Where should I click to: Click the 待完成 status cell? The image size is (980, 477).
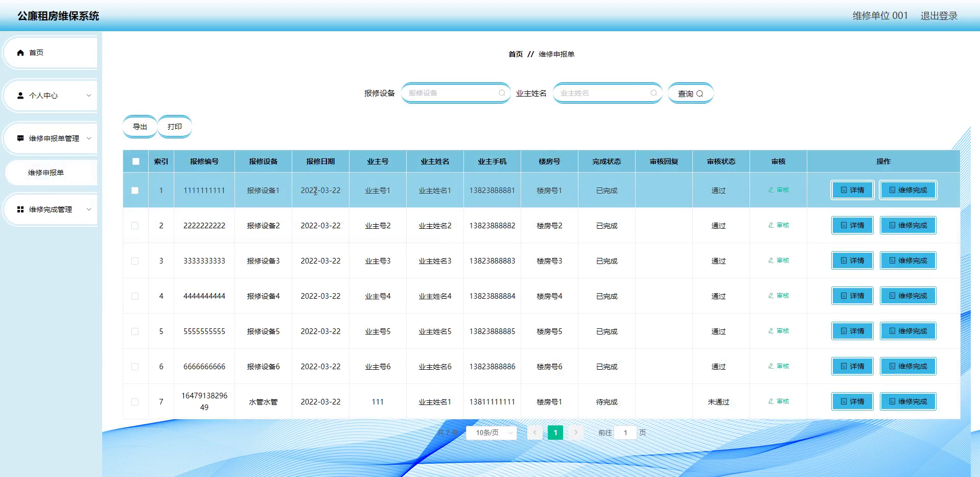click(x=607, y=402)
